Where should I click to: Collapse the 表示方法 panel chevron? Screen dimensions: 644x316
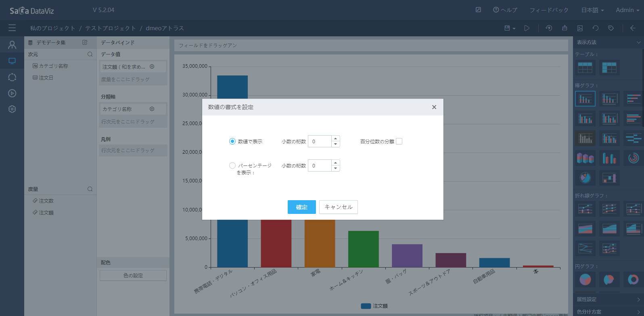[638, 42]
